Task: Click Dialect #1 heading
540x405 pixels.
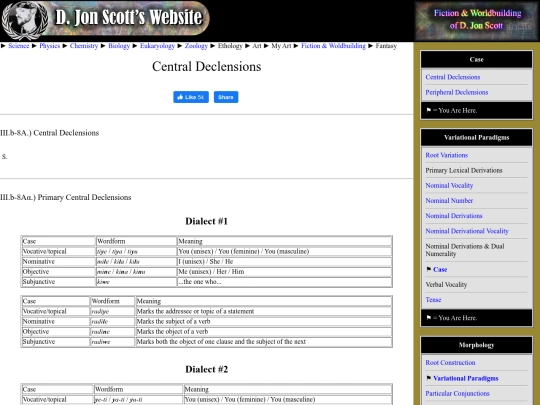Action: tap(207, 221)
